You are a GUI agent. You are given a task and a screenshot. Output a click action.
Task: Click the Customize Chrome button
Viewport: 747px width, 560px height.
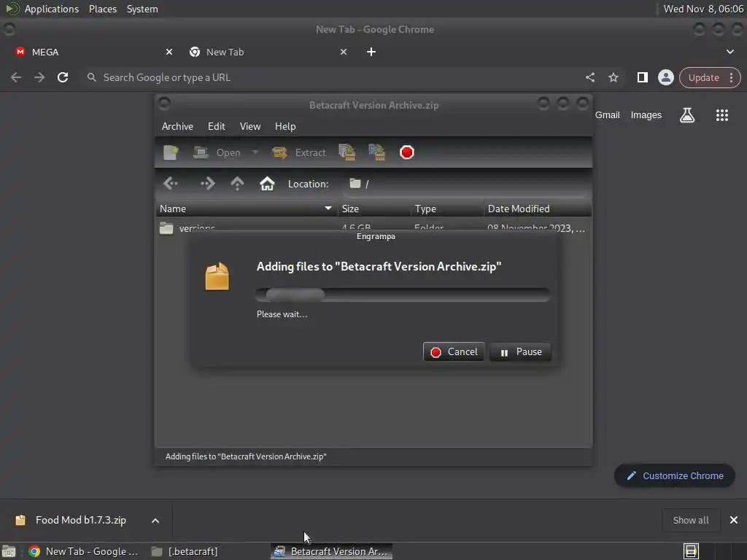(675, 475)
